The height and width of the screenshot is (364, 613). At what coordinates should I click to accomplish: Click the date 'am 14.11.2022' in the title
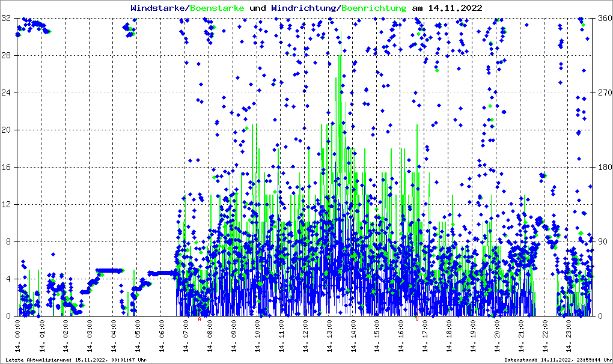point(447,8)
